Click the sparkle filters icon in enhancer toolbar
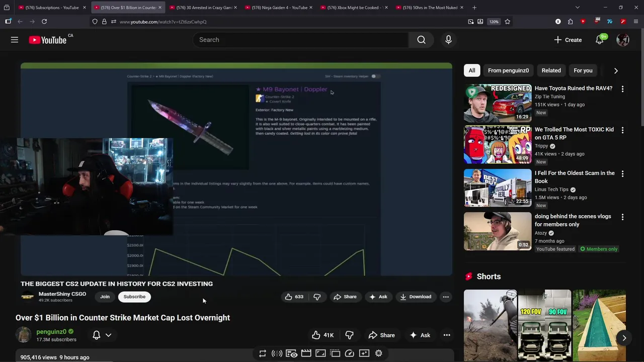644x362 pixels. point(364,353)
